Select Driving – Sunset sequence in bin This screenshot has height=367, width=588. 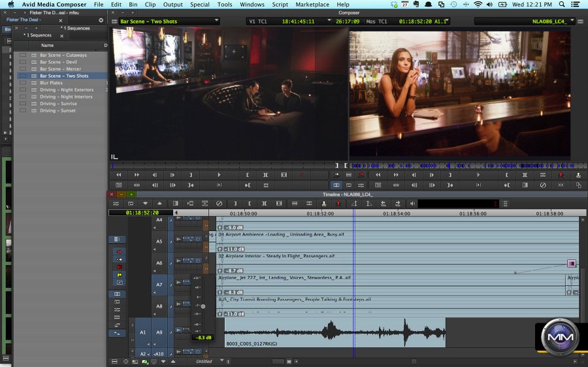57,111
